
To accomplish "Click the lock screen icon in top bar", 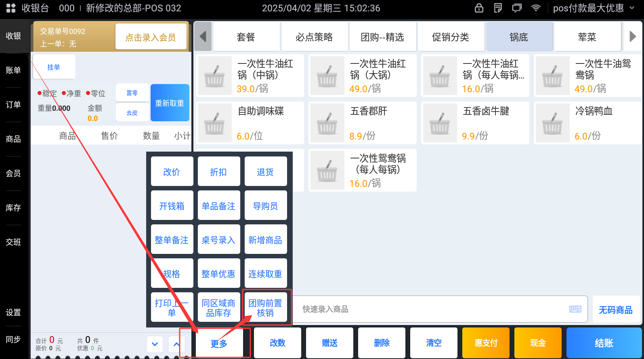I will point(479,8).
